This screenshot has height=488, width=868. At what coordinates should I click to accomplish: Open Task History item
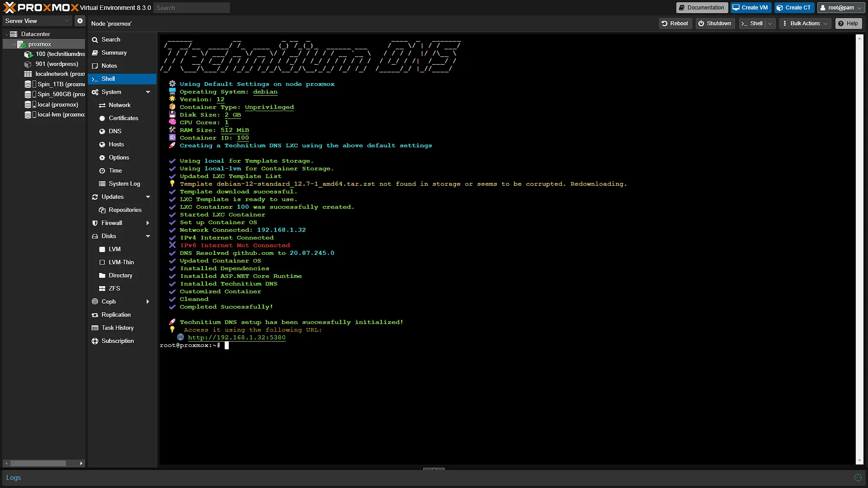122,328
